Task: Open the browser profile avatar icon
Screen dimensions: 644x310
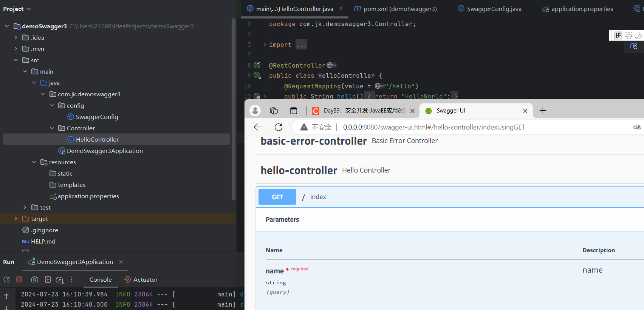Action: [x=255, y=111]
